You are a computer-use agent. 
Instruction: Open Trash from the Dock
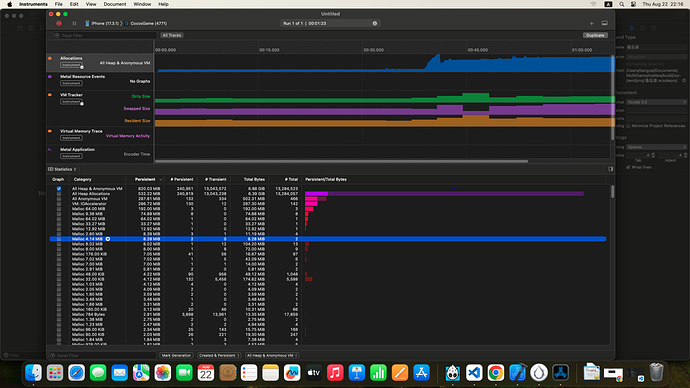[x=656, y=373]
